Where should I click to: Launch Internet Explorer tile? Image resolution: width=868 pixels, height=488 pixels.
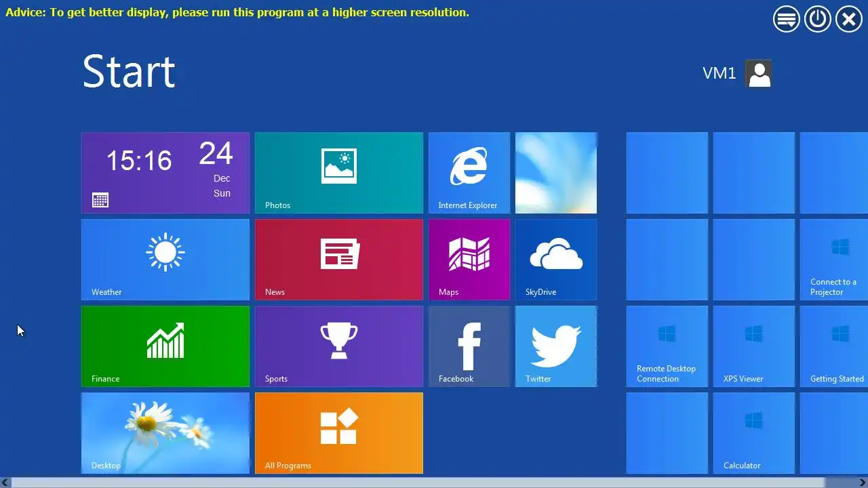[x=469, y=173]
